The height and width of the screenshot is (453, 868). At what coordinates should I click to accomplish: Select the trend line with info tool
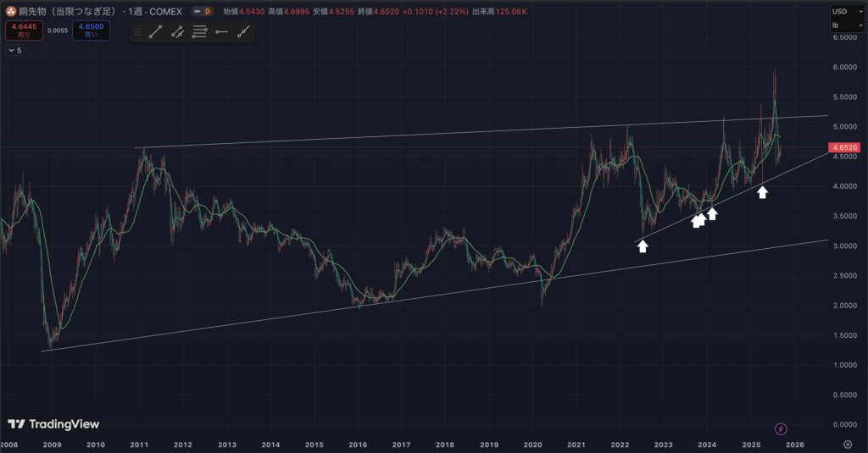pos(178,31)
